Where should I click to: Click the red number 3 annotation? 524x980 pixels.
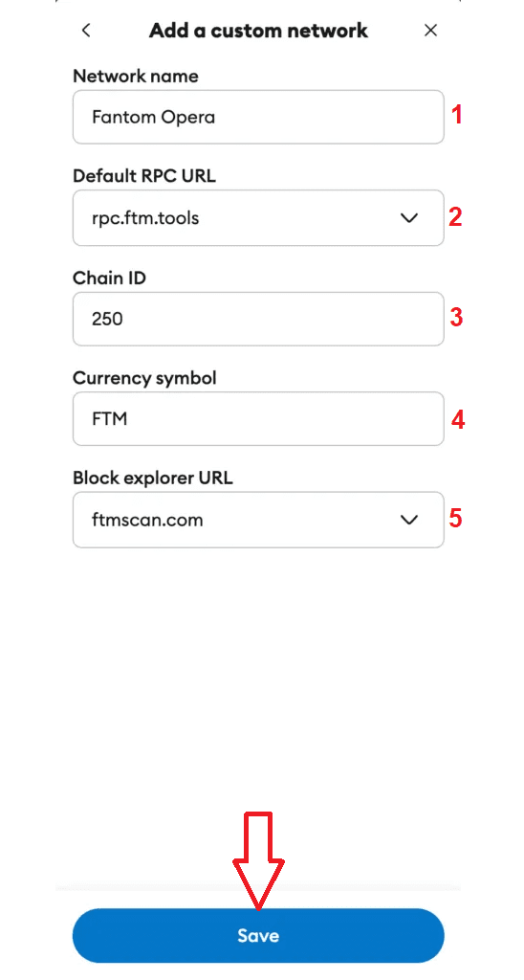tap(456, 318)
